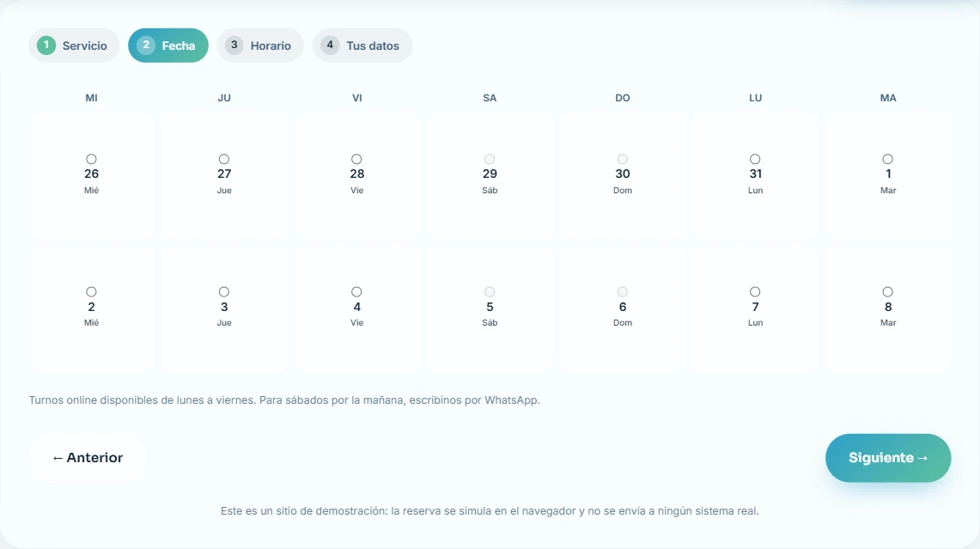Click the 'sitio de demostración' disclaimer text

(x=490, y=511)
